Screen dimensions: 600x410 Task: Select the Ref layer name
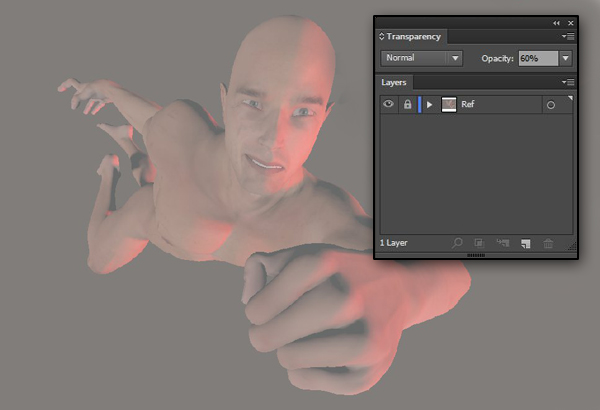tap(468, 104)
